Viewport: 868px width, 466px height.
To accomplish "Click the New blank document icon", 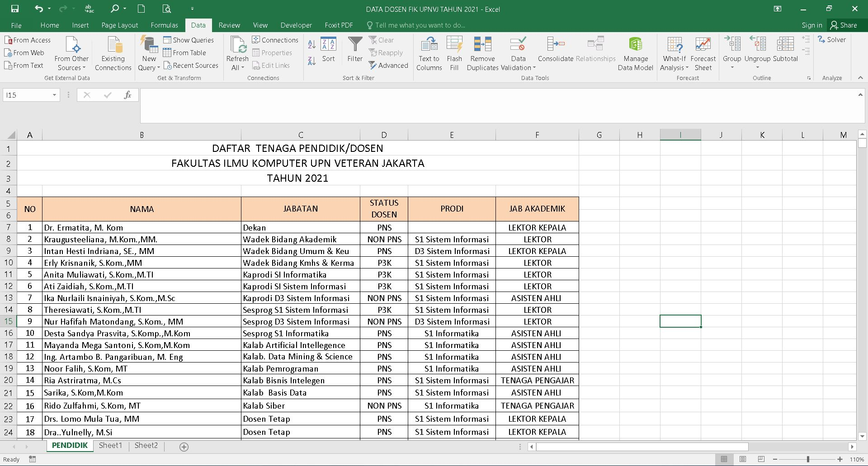I will pos(142,9).
